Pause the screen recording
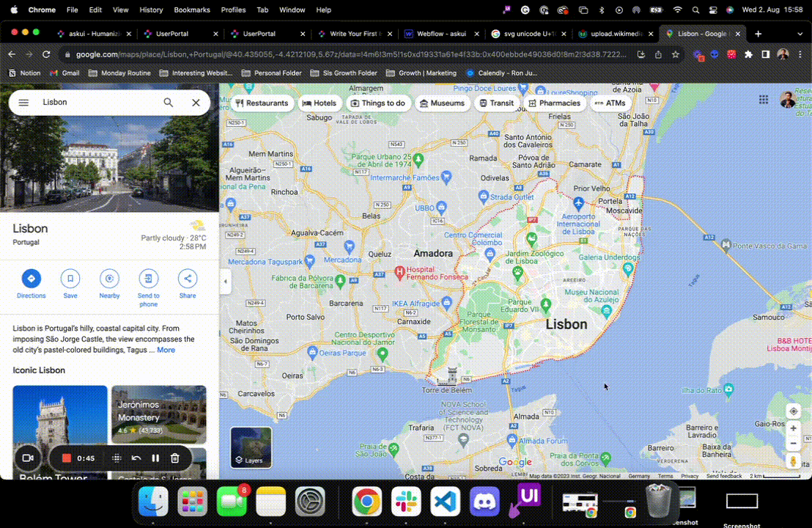Image resolution: width=812 pixels, height=528 pixels. [x=155, y=458]
